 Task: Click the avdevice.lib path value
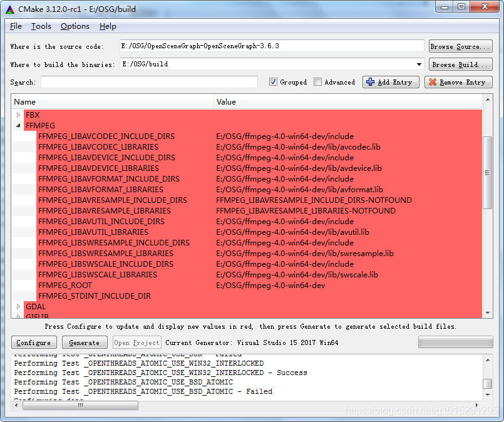point(299,168)
